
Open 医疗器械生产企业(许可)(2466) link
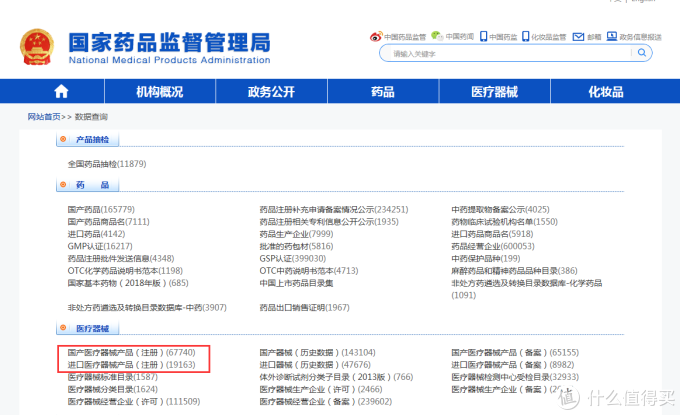click(x=321, y=389)
